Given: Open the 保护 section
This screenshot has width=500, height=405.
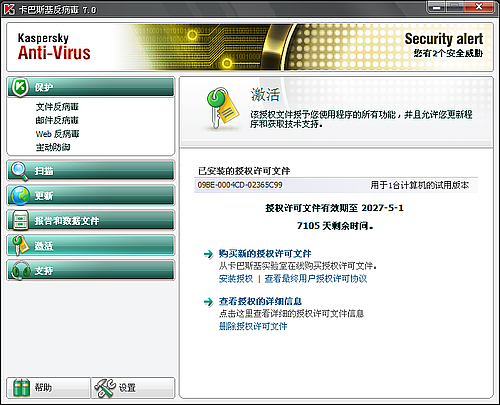Looking at the screenshot, I should pyautogui.click(x=91, y=87).
